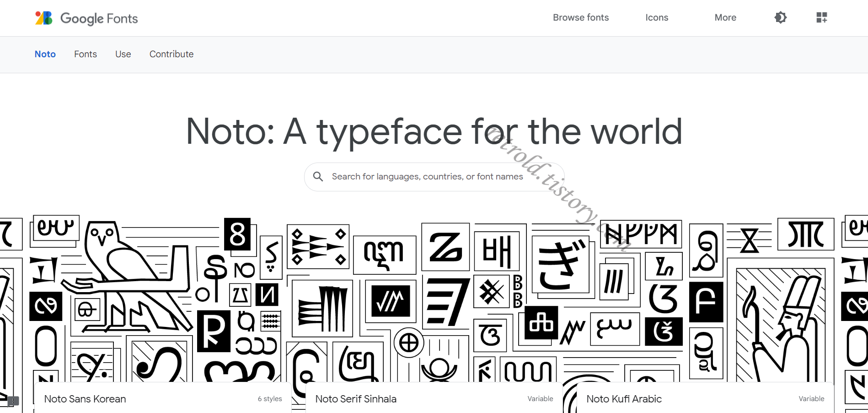Open the Noto Sans Korean font card
The height and width of the screenshot is (413, 868).
click(163, 398)
